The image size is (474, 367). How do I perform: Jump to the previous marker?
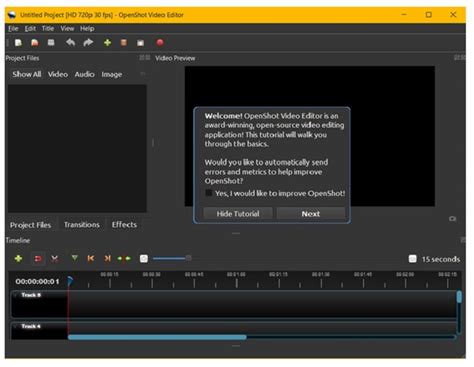[x=91, y=258]
